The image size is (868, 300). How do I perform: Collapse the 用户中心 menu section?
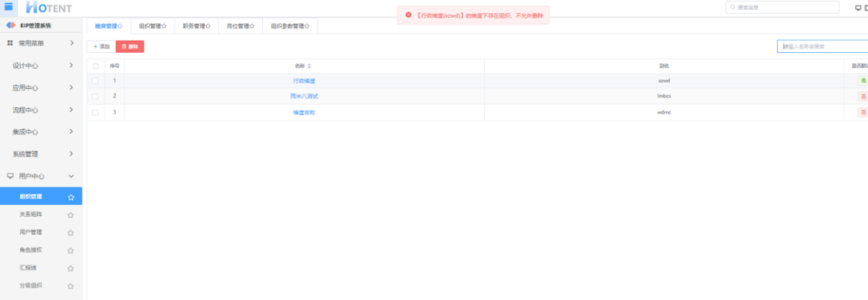coord(72,176)
